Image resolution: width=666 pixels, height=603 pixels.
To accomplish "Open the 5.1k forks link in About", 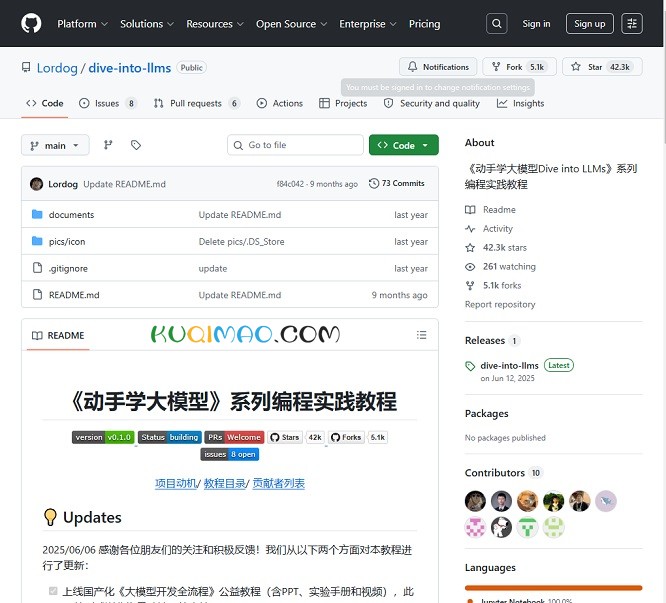I will pyautogui.click(x=493, y=285).
